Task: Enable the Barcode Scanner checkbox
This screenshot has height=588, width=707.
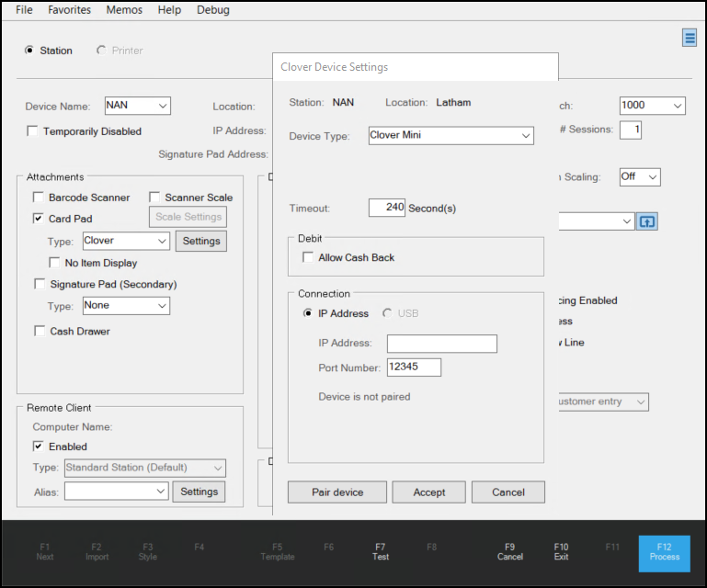Action: [x=39, y=198]
